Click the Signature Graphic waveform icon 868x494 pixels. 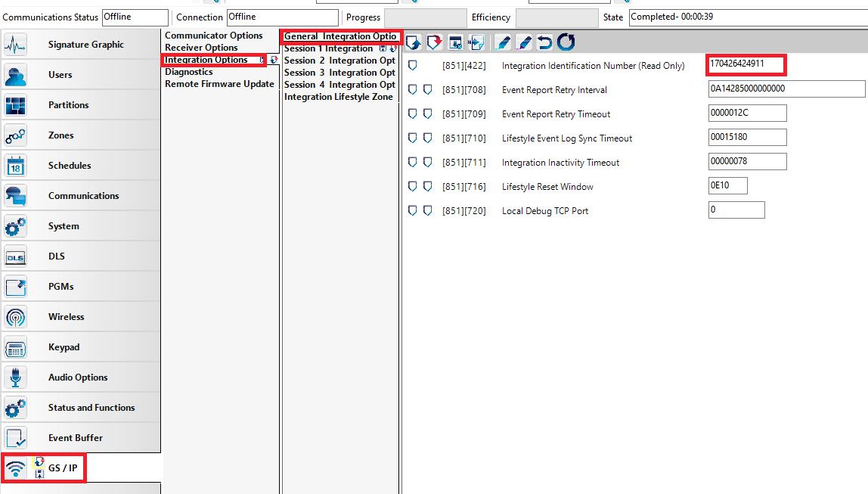pyautogui.click(x=15, y=45)
